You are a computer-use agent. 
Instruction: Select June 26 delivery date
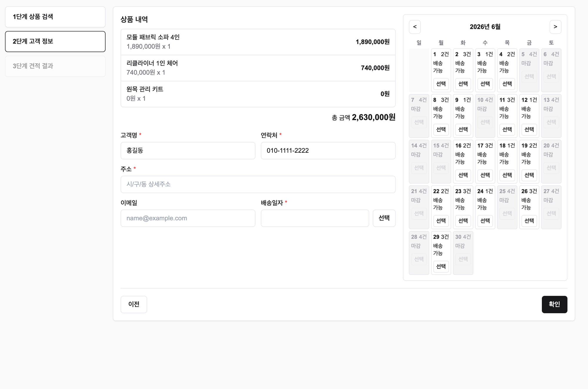click(x=529, y=221)
